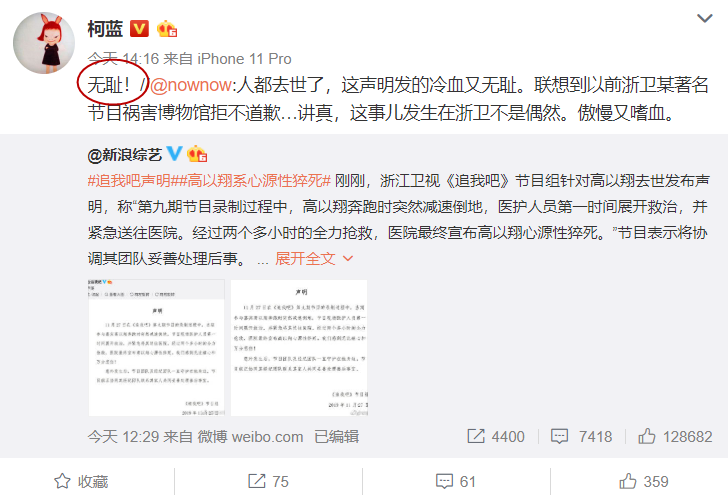Open the post options chevron menu
This screenshot has height=500, width=728.
704,19
